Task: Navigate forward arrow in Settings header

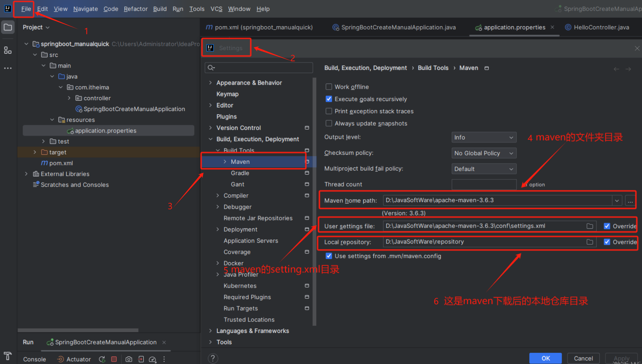Action: coord(628,69)
